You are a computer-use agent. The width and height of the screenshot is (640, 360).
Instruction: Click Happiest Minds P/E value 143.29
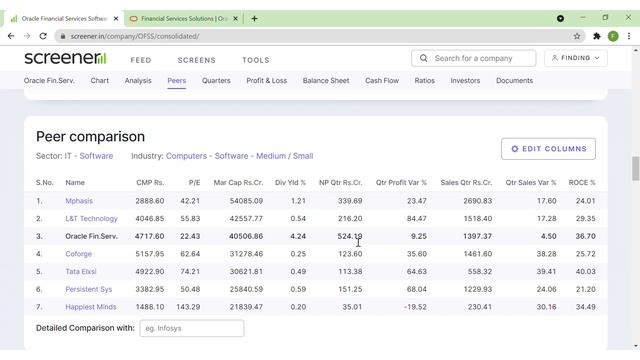coord(188,307)
